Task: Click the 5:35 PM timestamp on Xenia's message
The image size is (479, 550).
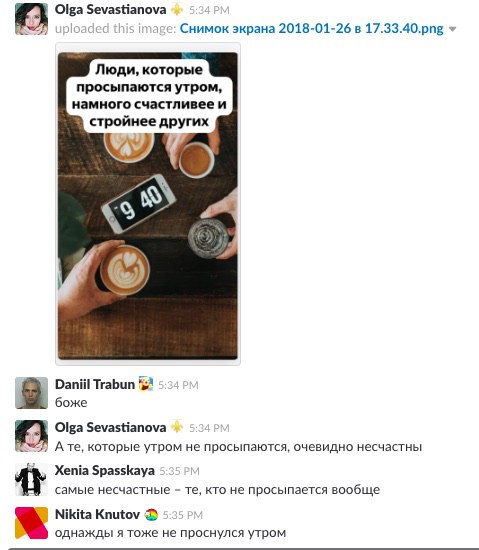Action: pyautogui.click(x=180, y=471)
